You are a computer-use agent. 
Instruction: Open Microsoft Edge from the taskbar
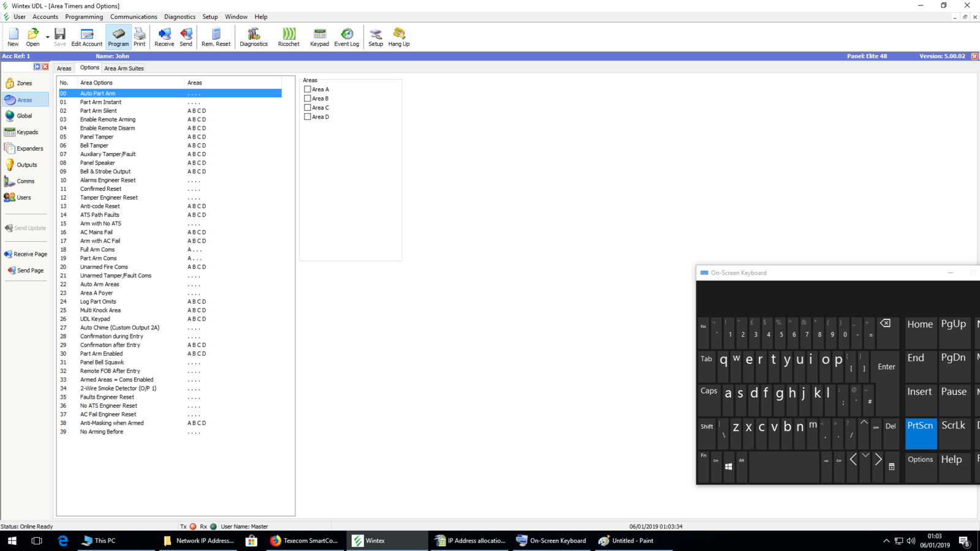62,541
